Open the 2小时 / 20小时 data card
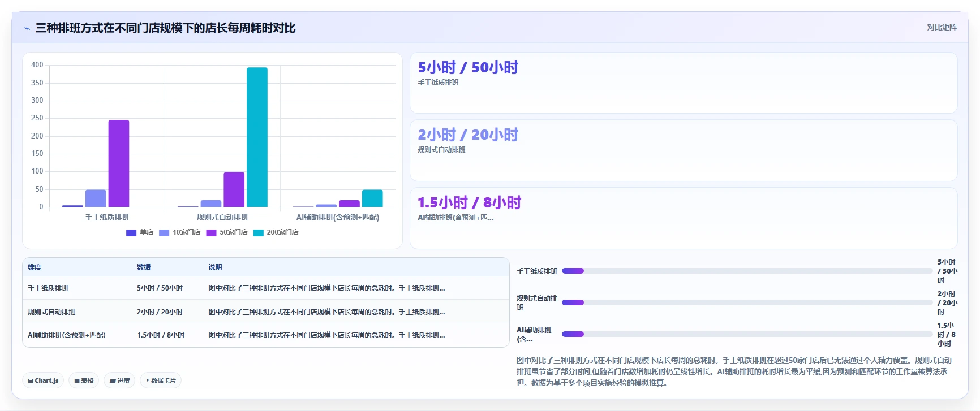 click(684, 150)
